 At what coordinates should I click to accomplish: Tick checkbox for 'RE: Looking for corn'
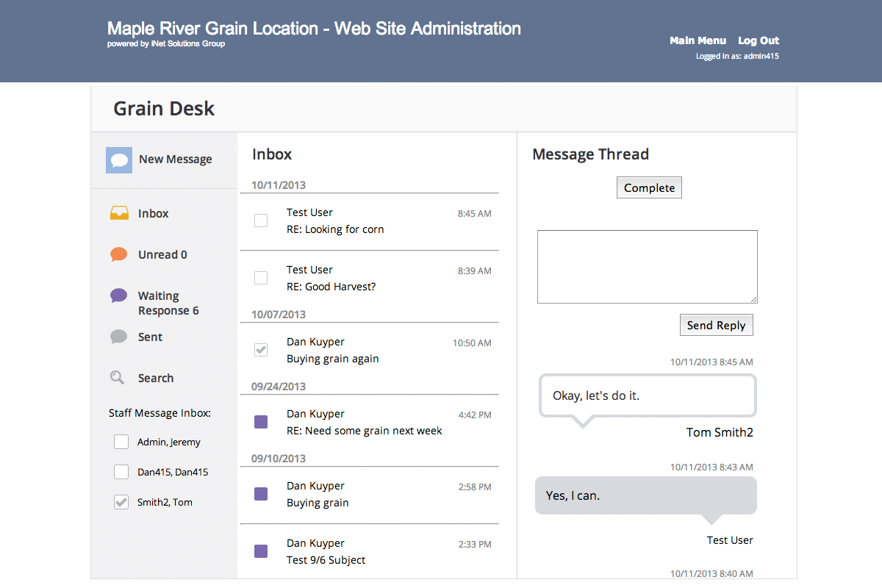(261, 220)
